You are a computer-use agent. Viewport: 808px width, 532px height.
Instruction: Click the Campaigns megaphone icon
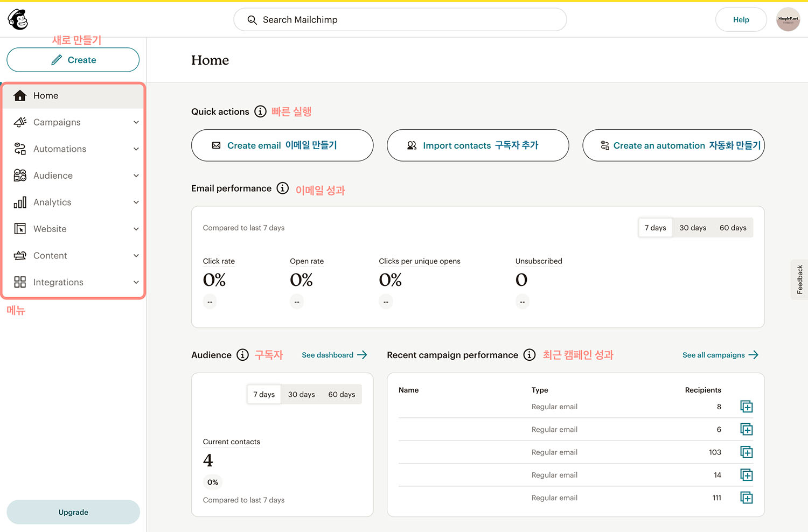tap(20, 122)
